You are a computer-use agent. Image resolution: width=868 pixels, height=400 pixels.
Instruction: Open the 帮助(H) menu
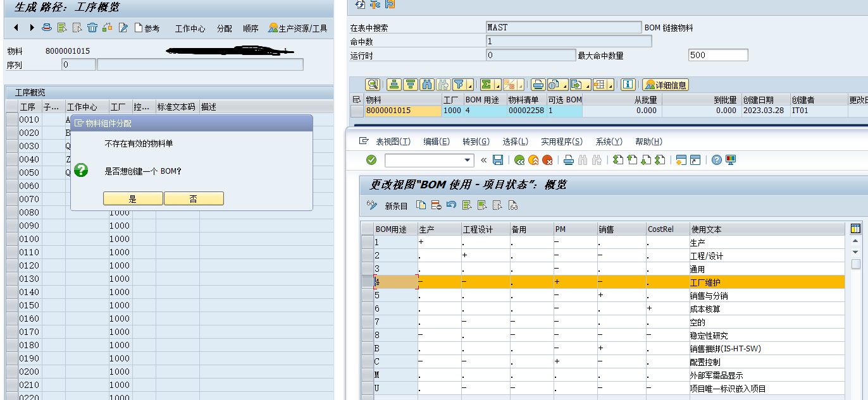click(648, 142)
